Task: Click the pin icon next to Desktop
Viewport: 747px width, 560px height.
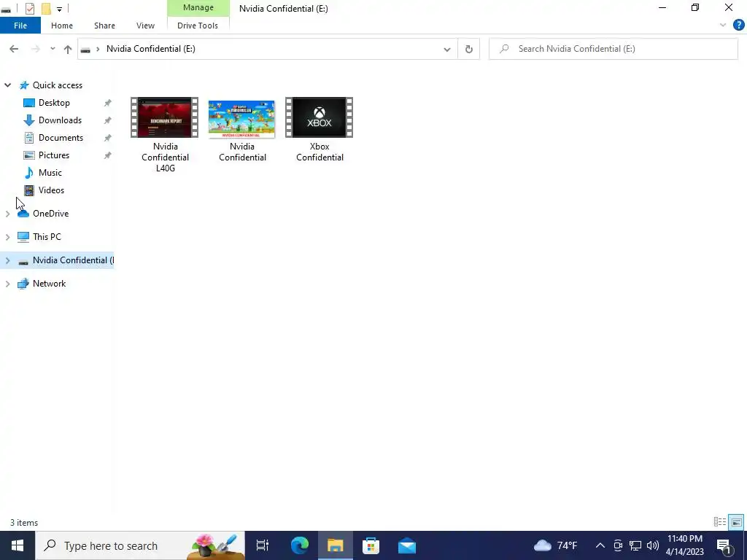Action: (108, 103)
